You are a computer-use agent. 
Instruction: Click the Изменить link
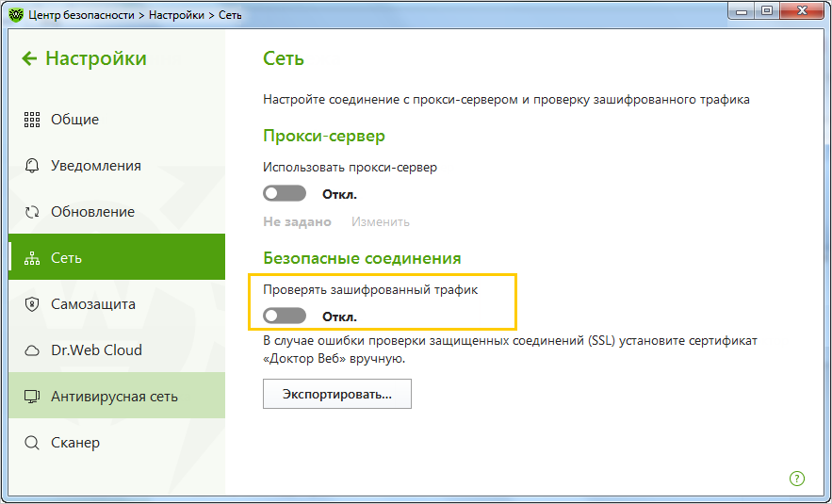pos(381,222)
